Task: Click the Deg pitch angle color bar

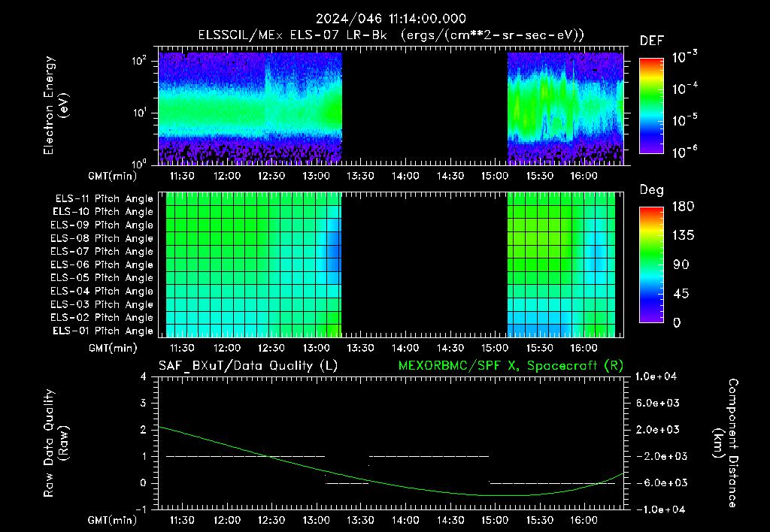Action: tap(651, 264)
